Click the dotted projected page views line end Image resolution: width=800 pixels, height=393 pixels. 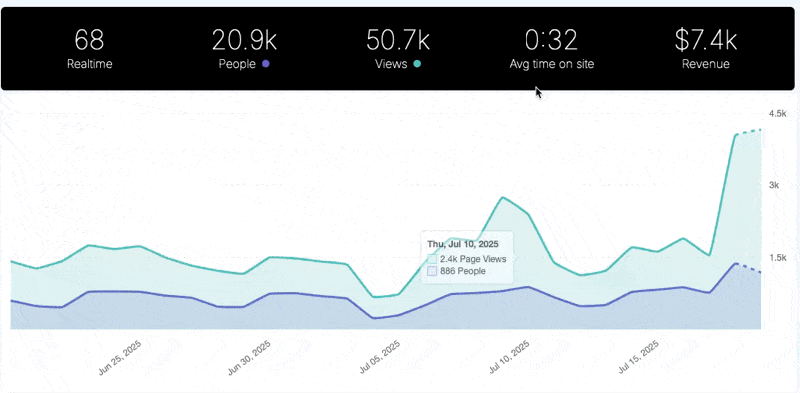click(x=760, y=130)
